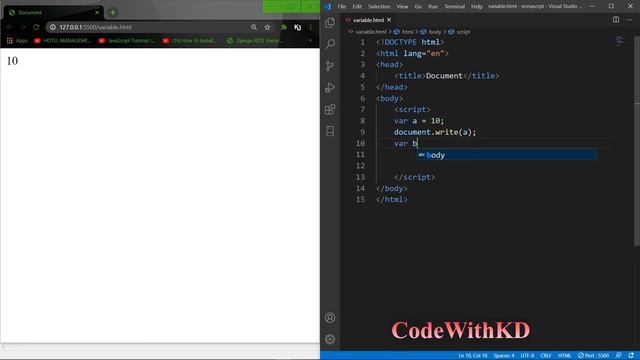The width and height of the screenshot is (640, 360).
Task: Click the Port : 5500 Live Server button
Action: 593,356
